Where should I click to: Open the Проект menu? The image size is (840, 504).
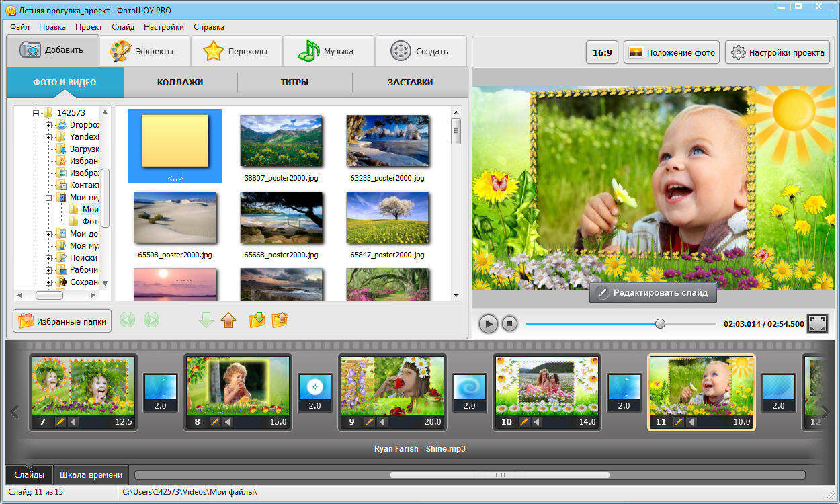(89, 27)
